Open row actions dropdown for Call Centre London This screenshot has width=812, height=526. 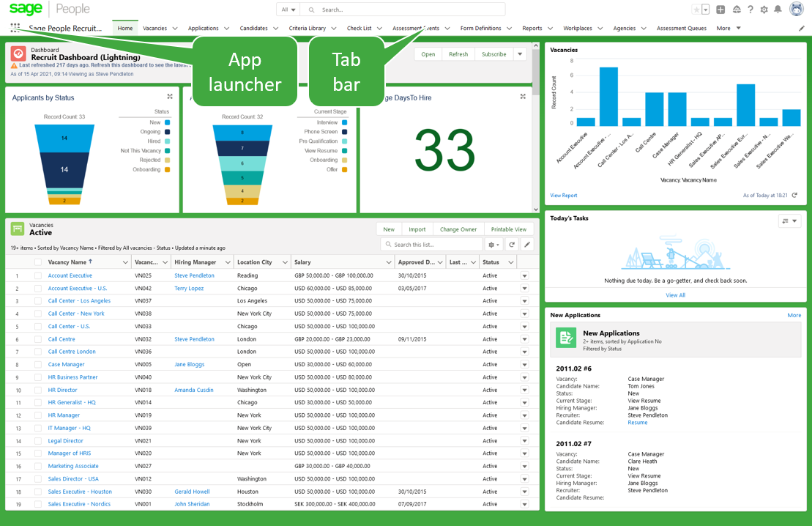(524, 352)
